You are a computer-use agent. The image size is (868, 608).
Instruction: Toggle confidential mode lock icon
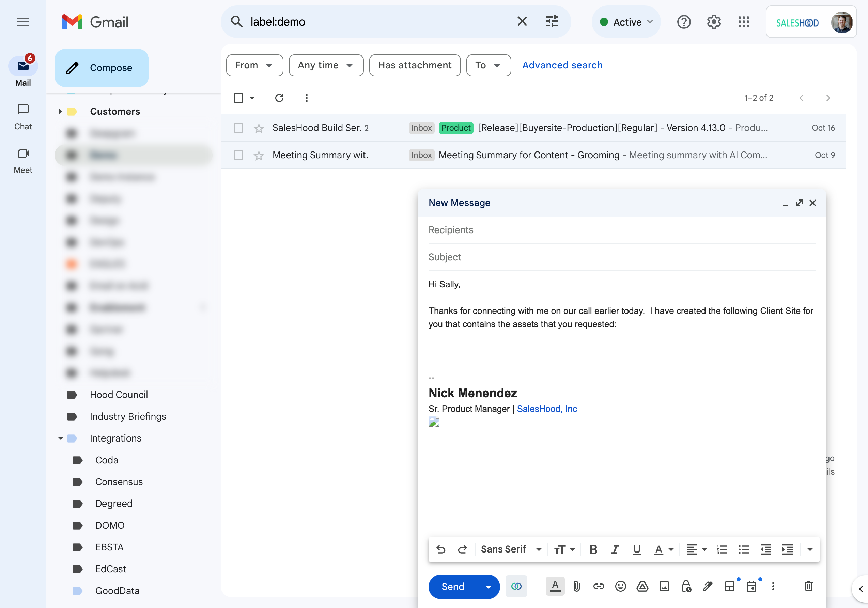point(686,586)
